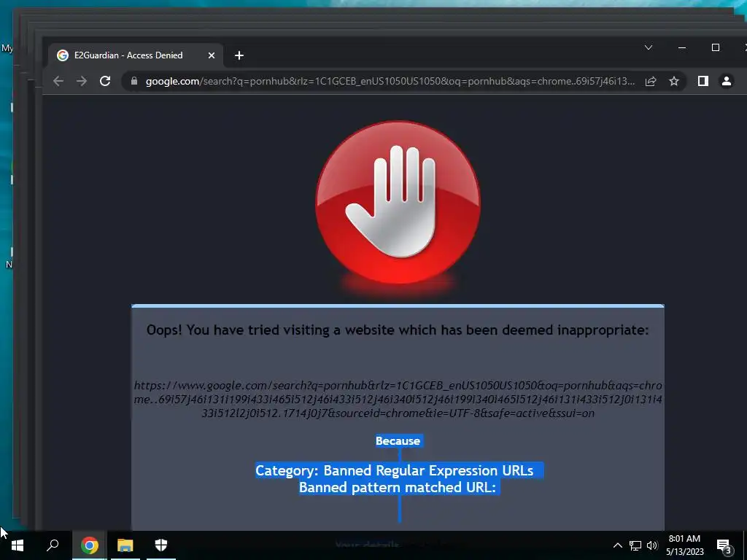Select the E2Guardian - Access Denied tab
Screen dimensions: 747x560
click(x=136, y=55)
